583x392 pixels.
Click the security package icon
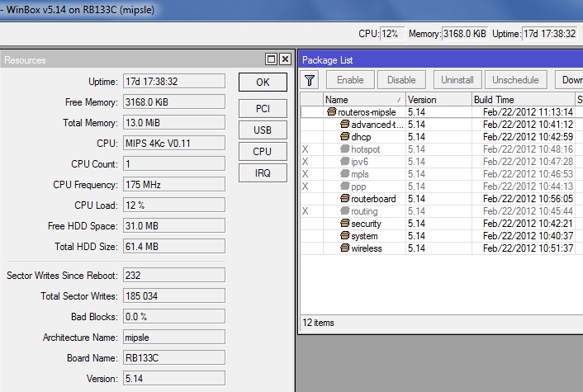pos(344,224)
